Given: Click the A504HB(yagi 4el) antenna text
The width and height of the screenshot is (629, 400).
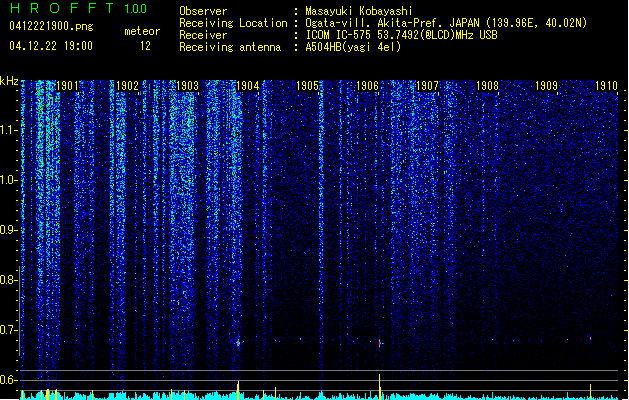Looking at the screenshot, I should pos(353,47).
